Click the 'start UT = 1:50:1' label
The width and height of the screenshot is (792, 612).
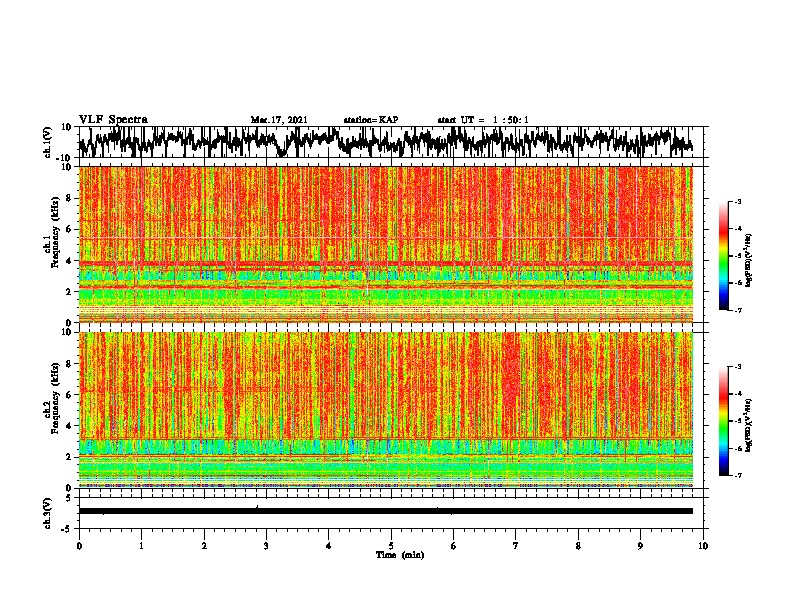(x=483, y=120)
